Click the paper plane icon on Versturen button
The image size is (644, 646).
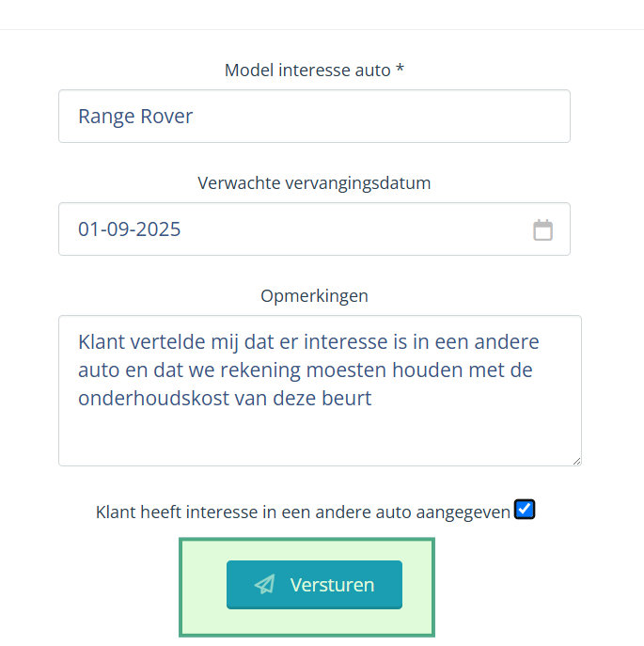pos(265,584)
